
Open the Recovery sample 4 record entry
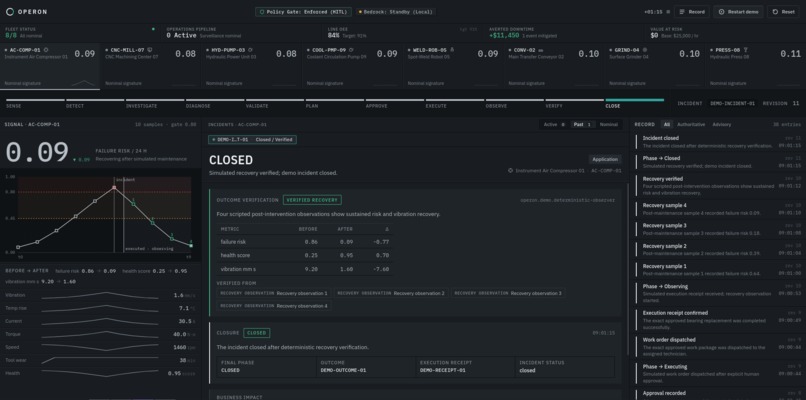click(x=717, y=209)
